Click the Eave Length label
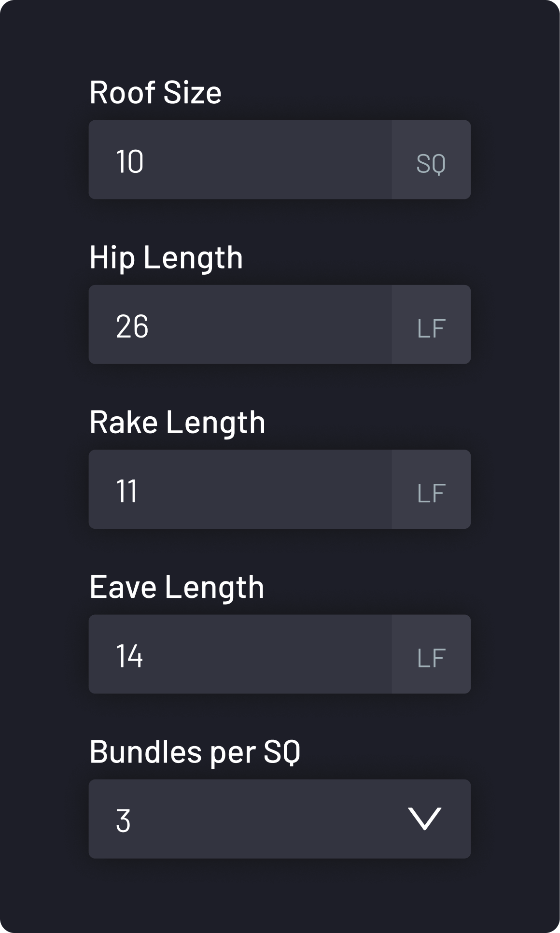 pos(177,587)
